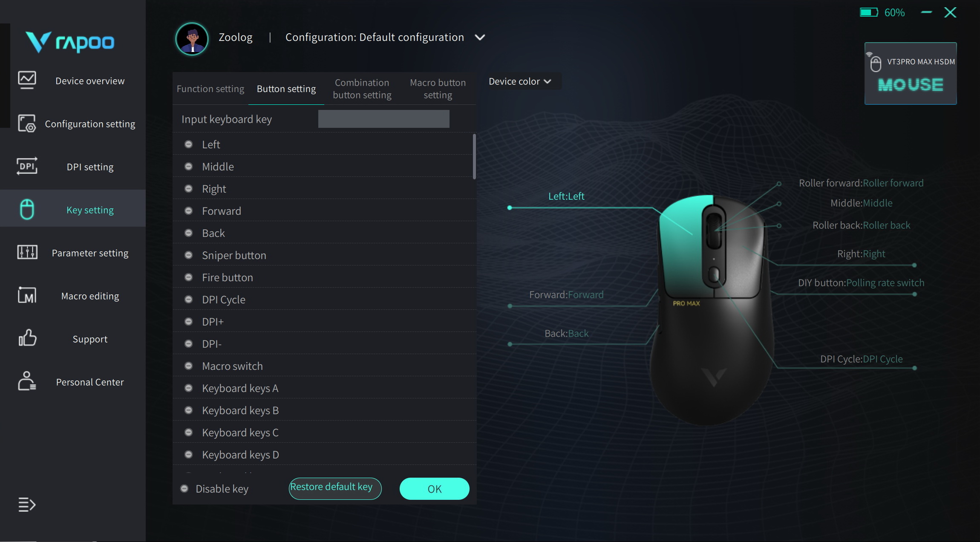Switch to Macro button setting tab
Image resolution: width=980 pixels, height=542 pixels.
[x=438, y=89]
